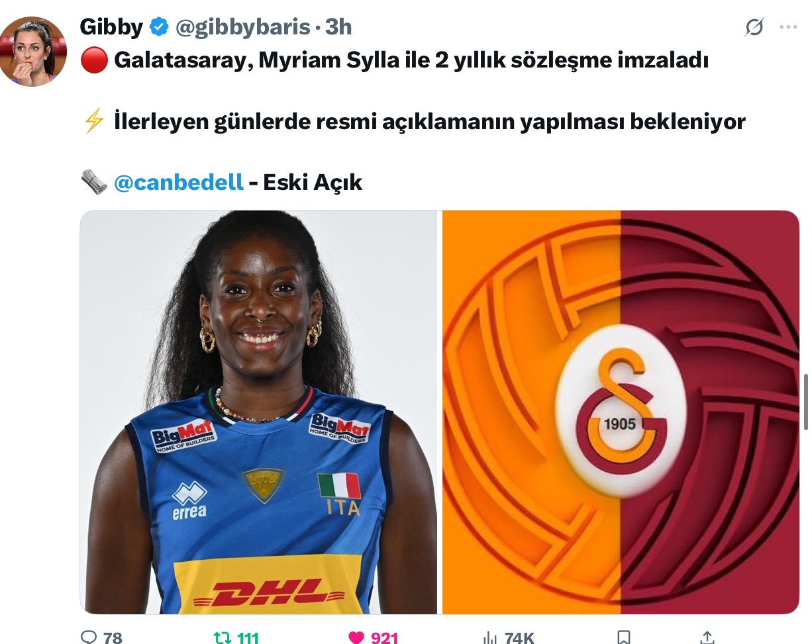Open the Grok slashed-circle icon

[754, 27]
